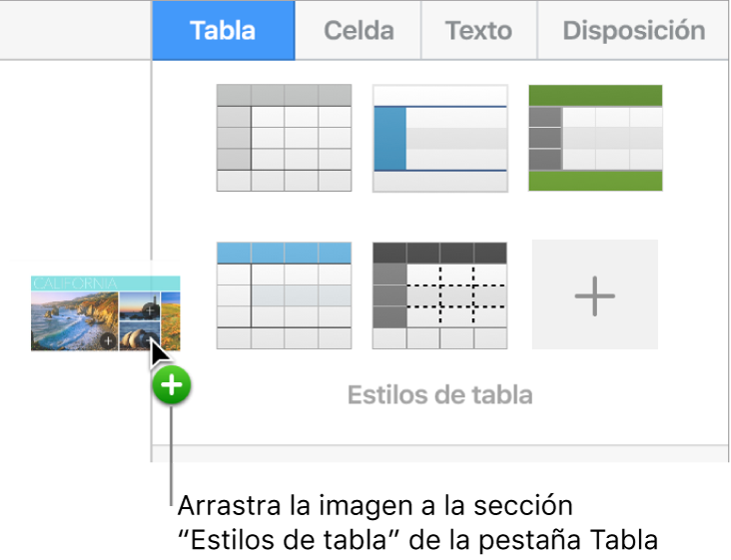Go to the Disposición tab
This screenshot has width=731, height=560.
click(633, 31)
